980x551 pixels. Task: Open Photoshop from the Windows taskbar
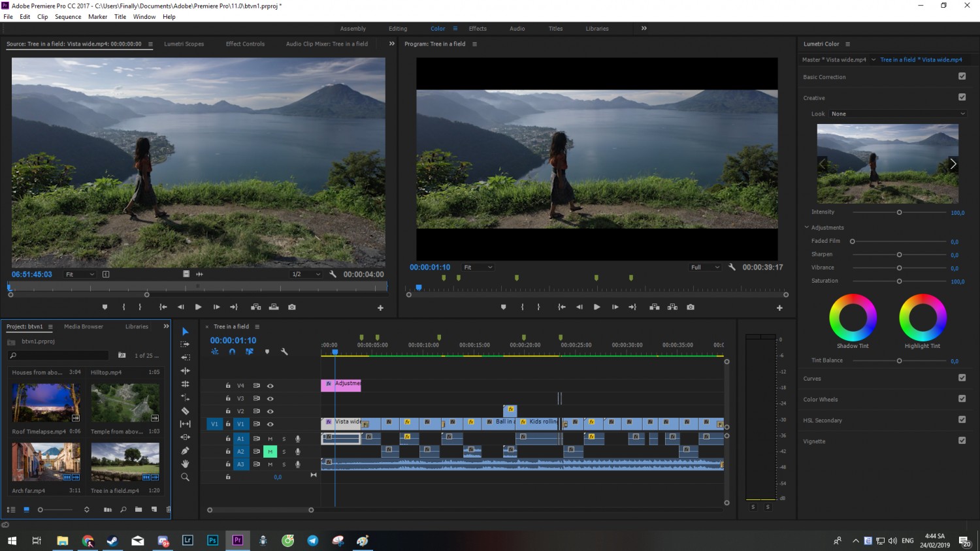212,540
